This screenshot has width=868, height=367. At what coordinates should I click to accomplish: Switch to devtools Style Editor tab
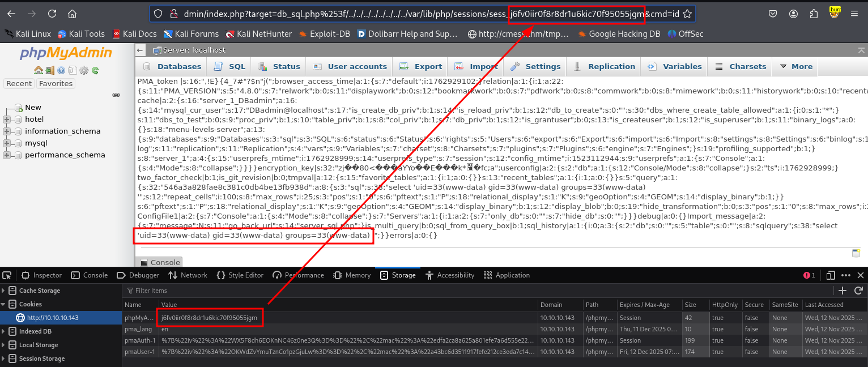pos(240,275)
